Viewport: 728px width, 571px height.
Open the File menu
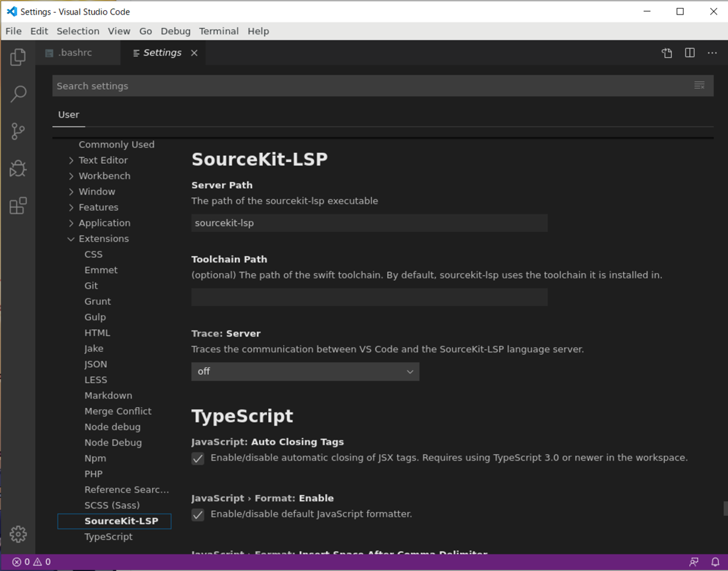[x=13, y=31]
